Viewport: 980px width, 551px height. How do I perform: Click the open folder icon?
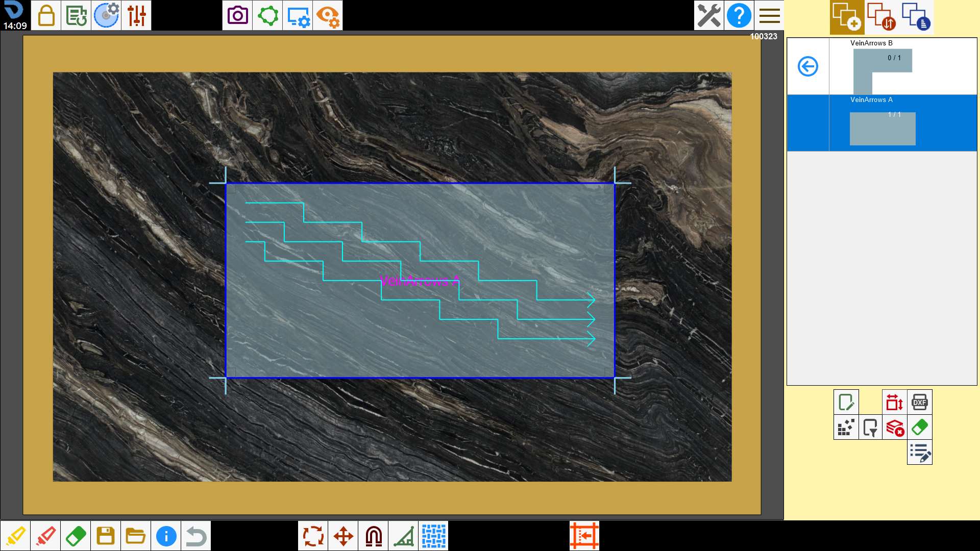tap(136, 536)
